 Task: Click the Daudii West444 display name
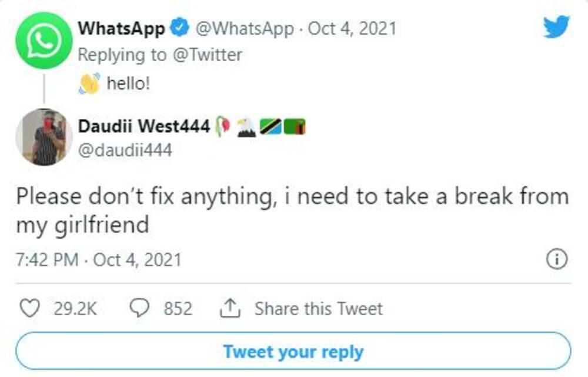144,126
